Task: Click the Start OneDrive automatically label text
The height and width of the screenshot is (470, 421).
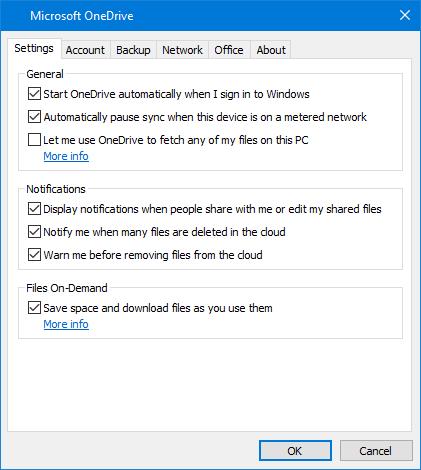Action: pos(176,94)
